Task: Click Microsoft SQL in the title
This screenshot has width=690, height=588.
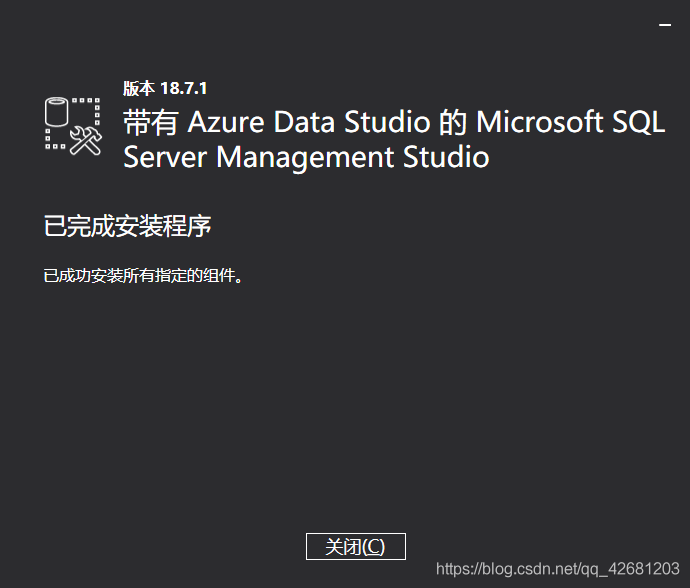Action: tap(569, 123)
